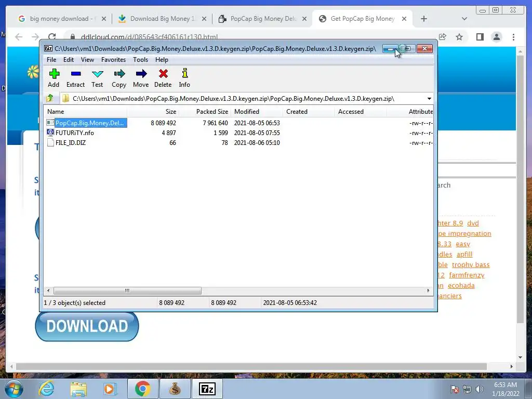Select the FUTURiTY.nfo file
The height and width of the screenshot is (399, 532).
tap(75, 132)
